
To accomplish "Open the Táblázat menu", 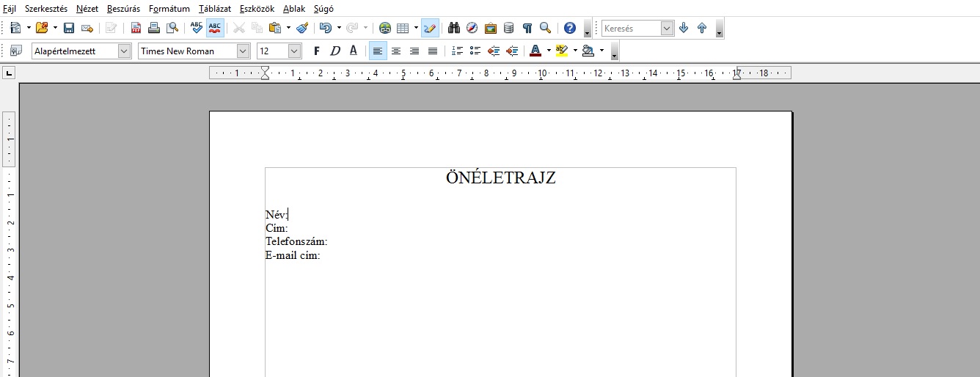I will tap(214, 9).
